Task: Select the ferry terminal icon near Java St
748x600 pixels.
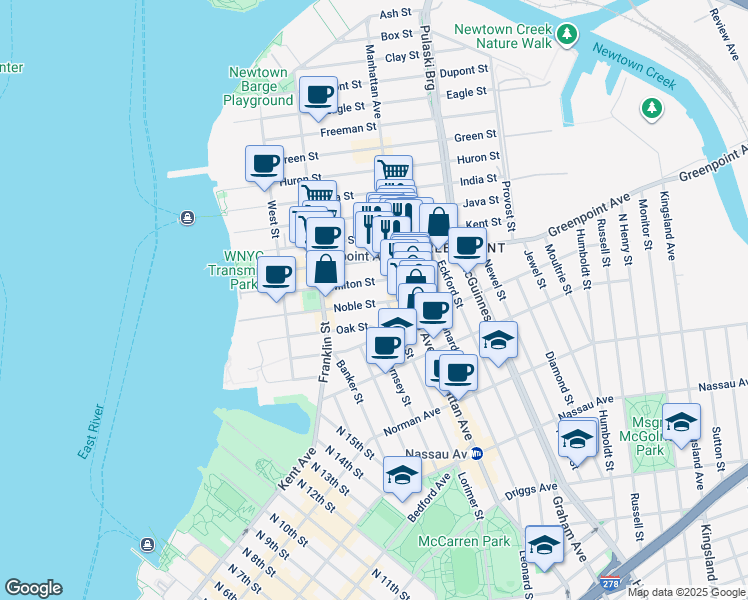Action: tap(186, 218)
